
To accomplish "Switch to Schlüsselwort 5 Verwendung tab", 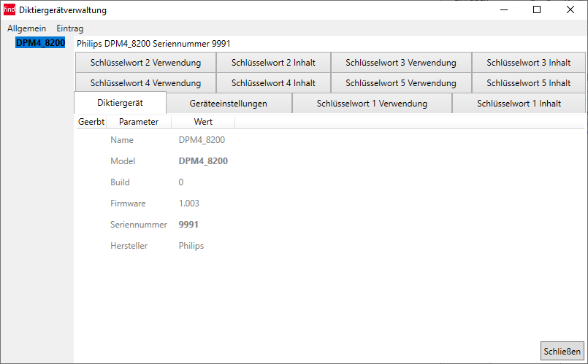I will pyautogui.click(x=400, y=82).
